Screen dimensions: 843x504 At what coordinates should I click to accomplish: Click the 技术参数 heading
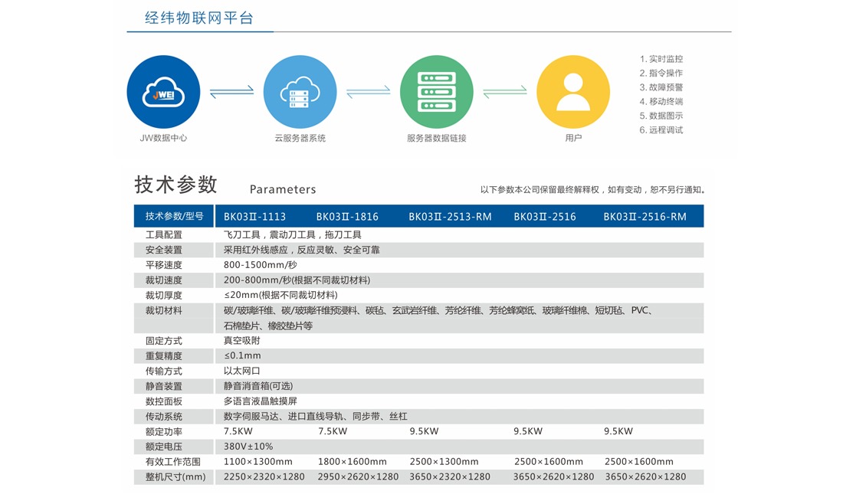175,185
